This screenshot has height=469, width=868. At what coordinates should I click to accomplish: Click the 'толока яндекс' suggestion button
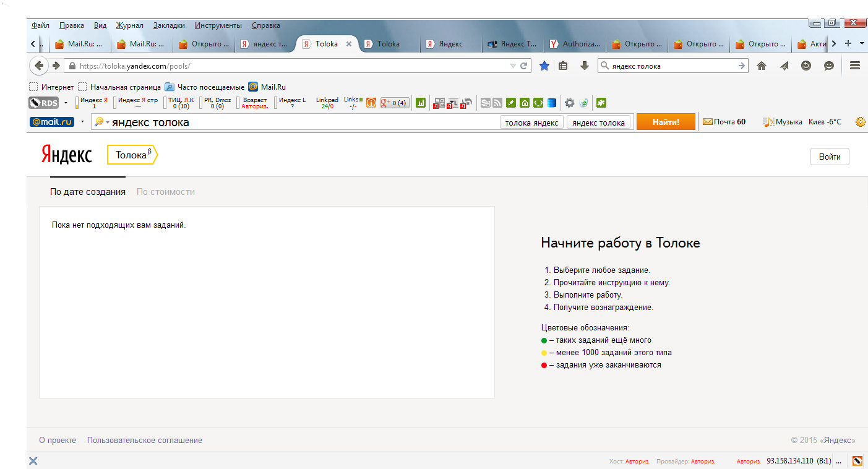(532, 123)
